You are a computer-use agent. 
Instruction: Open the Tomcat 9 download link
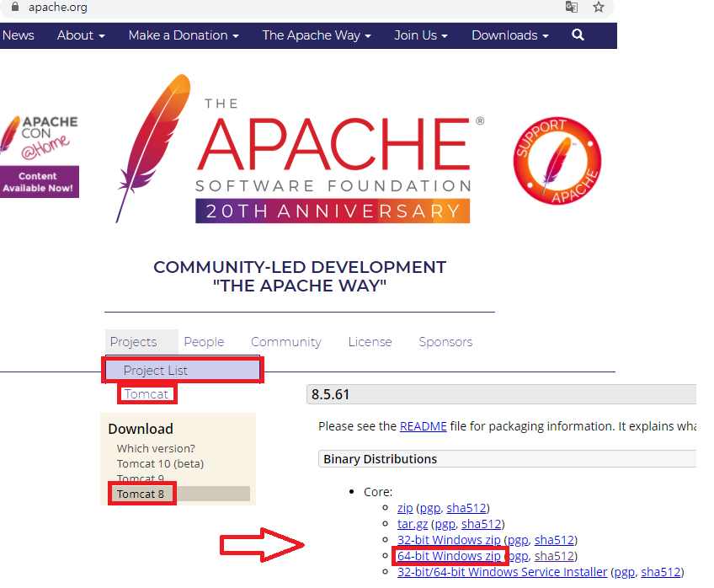[x=141, y=478]
